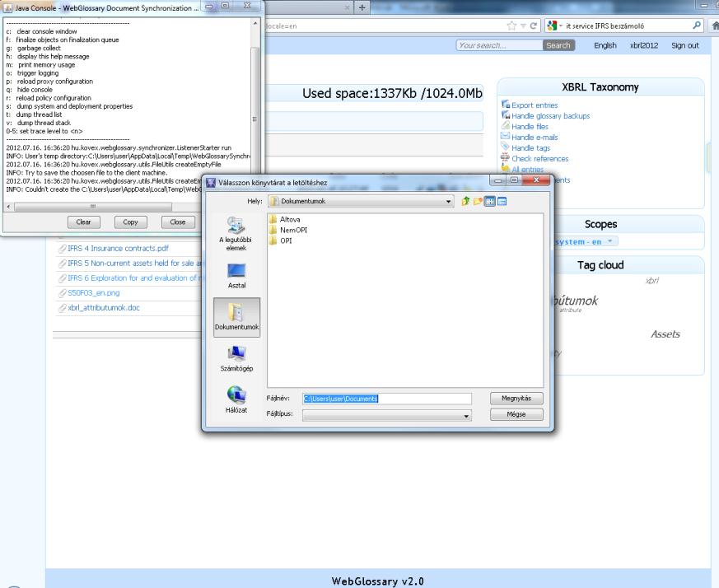
Task: Click browser search magnifier icon
Action: click(697, 26)
